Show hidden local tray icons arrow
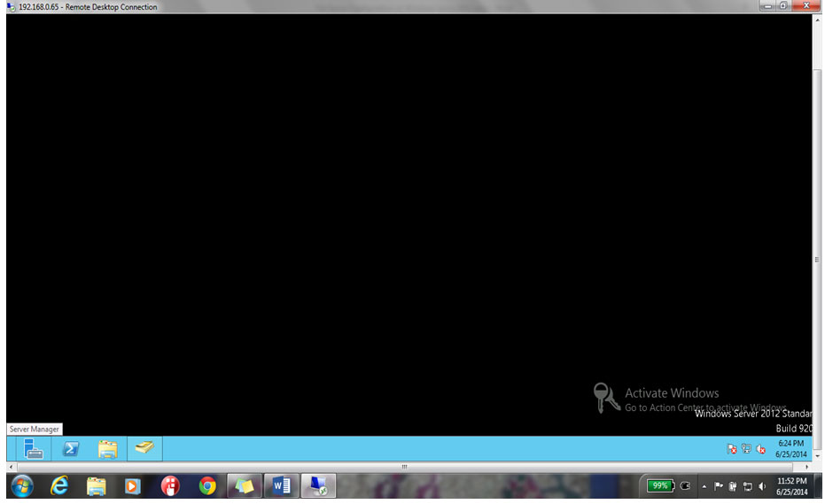This screenshot has width=825, height=504. pyautogui.click(x=704, y=486)
